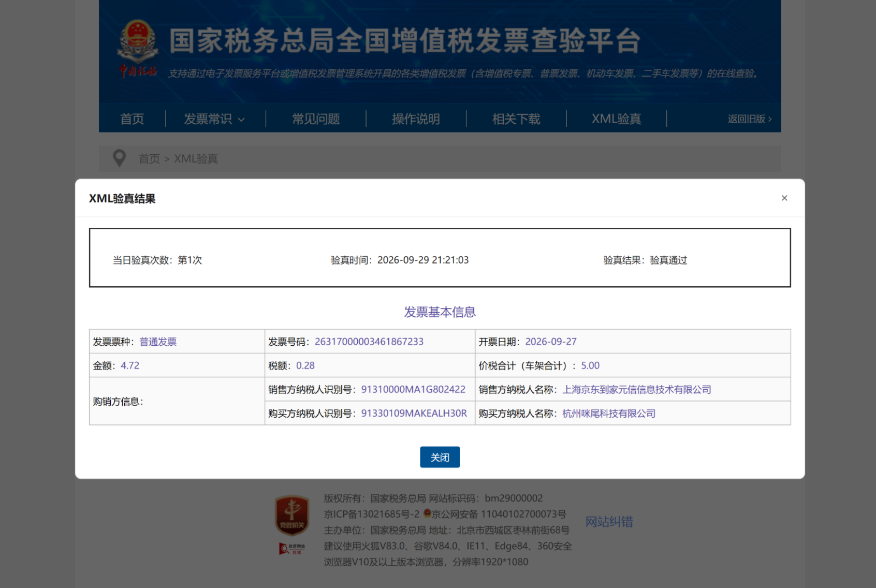876x588 pixels.
Task: Click the small 政府网站找错 icon in footer
Action: pos(292,549)
